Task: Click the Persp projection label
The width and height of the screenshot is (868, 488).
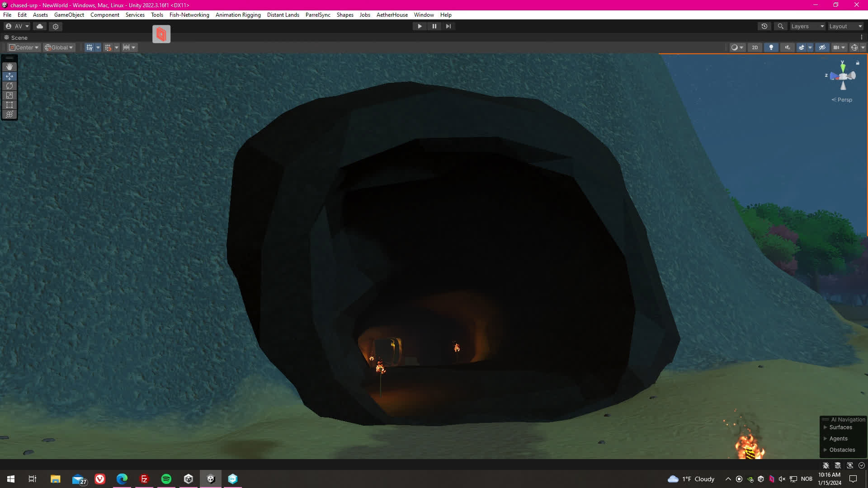Action: point(844,100)
